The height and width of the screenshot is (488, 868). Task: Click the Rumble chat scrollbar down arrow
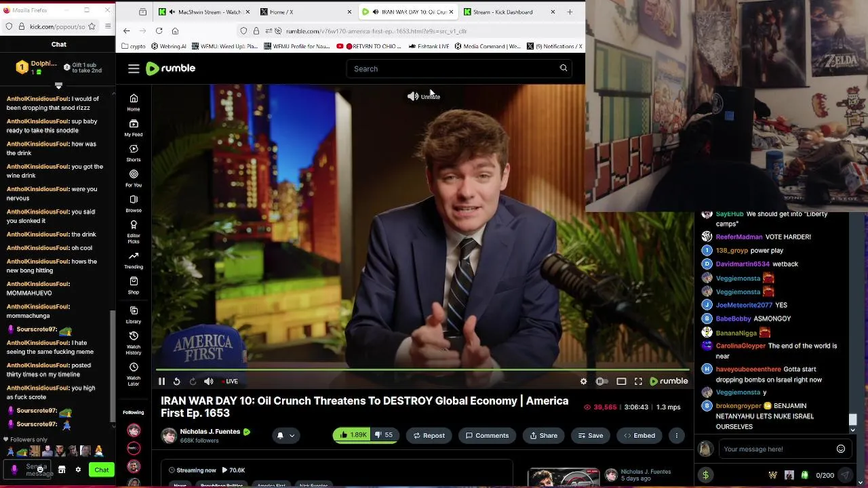click(853, 430)
